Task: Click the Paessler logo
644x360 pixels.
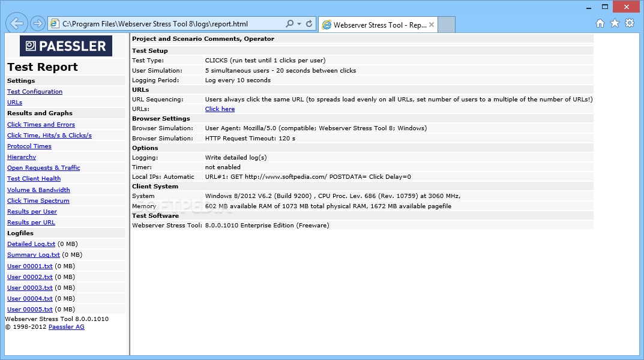Action: (65, 46)
